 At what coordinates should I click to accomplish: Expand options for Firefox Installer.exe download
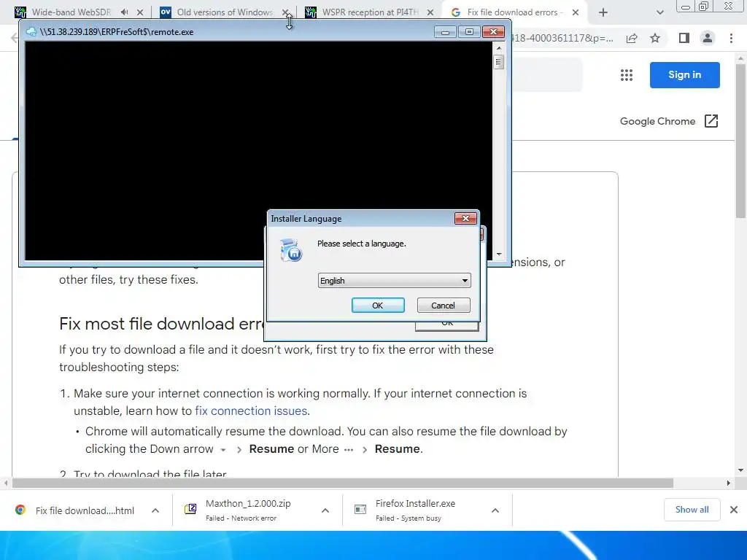point(495,510)
